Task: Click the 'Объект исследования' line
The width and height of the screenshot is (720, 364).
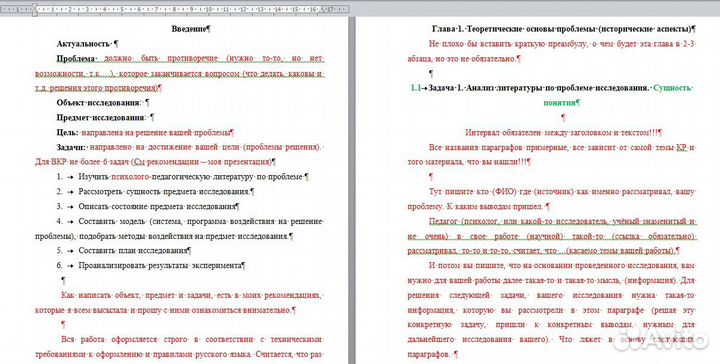Action: (x=103, y=103)
